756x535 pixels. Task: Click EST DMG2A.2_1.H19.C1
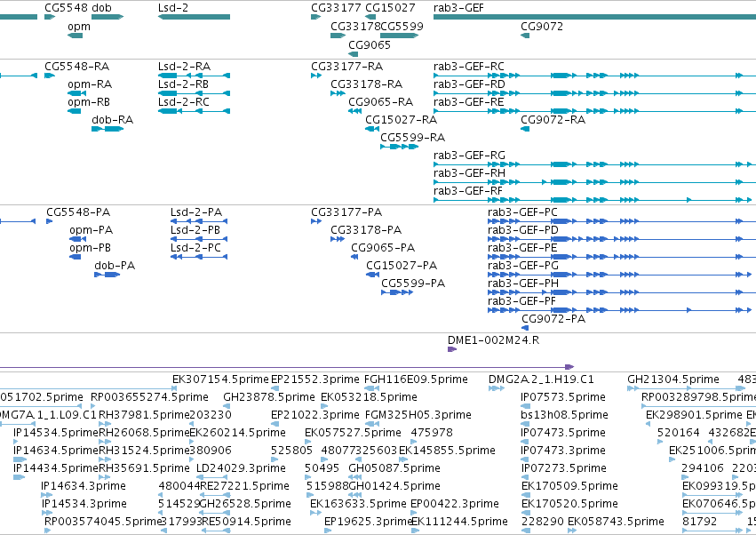click(x=541, y=379)
